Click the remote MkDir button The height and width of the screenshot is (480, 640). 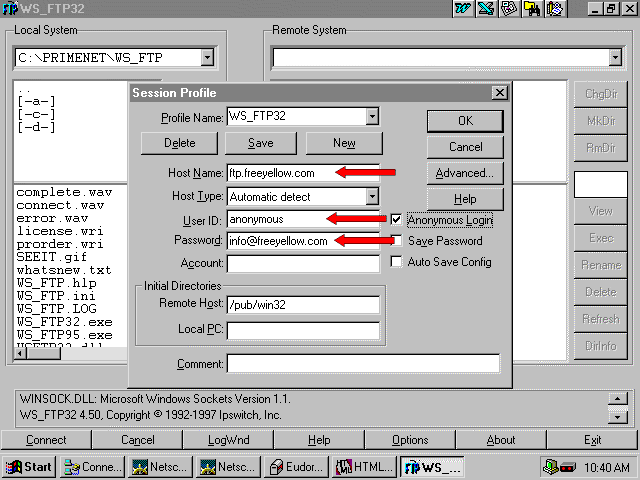coord(600,121)
